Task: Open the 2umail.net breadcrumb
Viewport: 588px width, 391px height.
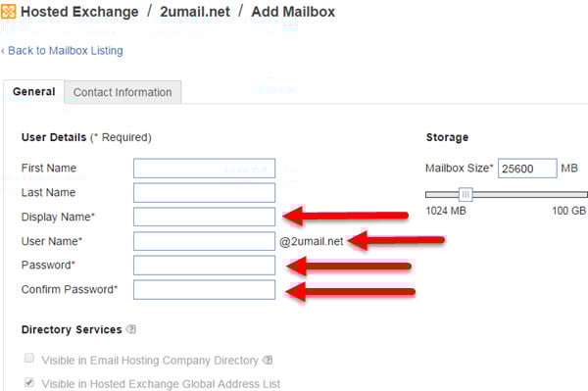Action: pos(195,12)
